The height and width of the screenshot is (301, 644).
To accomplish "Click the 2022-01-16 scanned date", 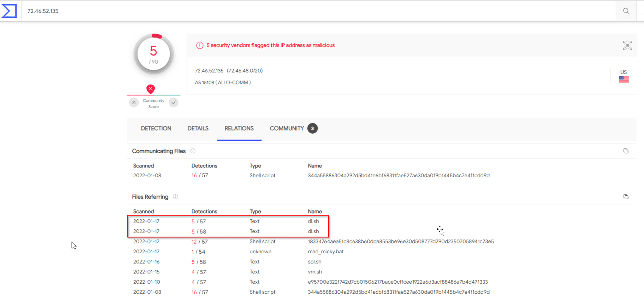I will tap(146, 262).
